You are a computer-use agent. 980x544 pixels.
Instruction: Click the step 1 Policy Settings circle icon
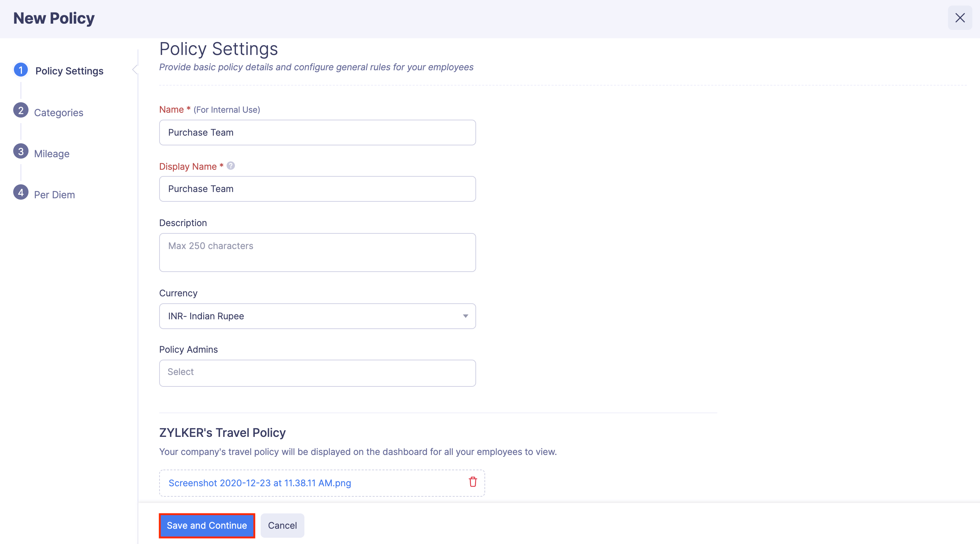click(x=21, y=70)
